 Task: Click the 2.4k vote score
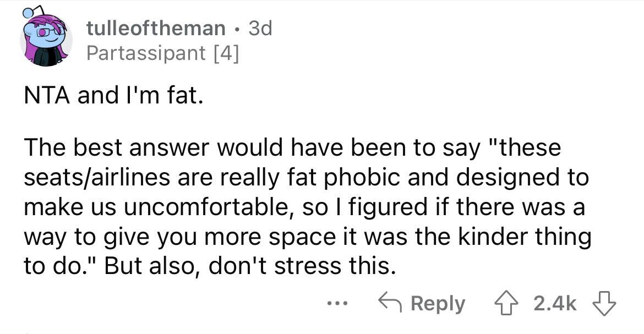555,304
